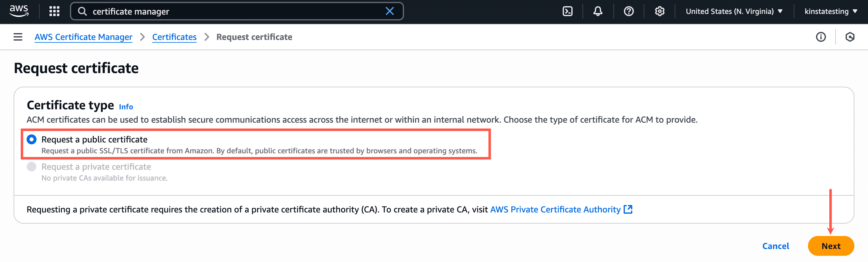Screen dimensions: 868x262
Task: Clear the search field with the X icon
Action: [x=389, y=11]
